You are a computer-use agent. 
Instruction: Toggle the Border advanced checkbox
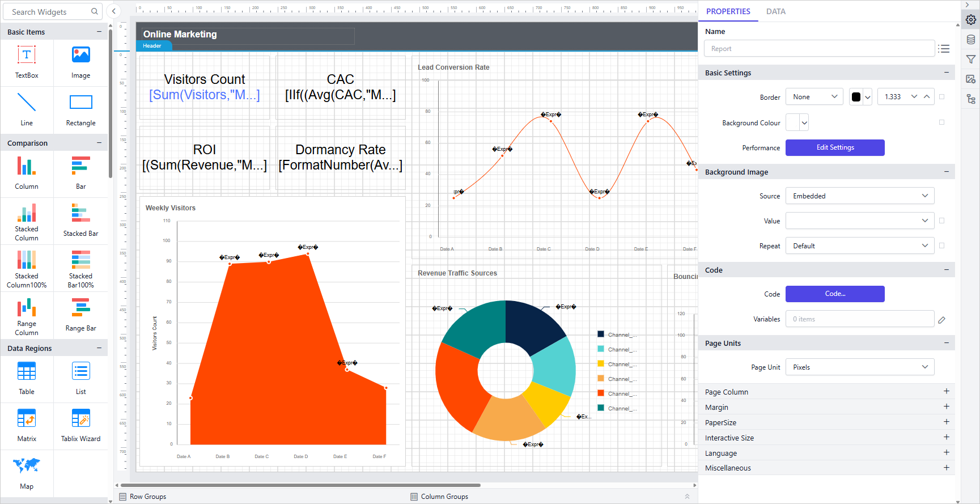(941, 97)
